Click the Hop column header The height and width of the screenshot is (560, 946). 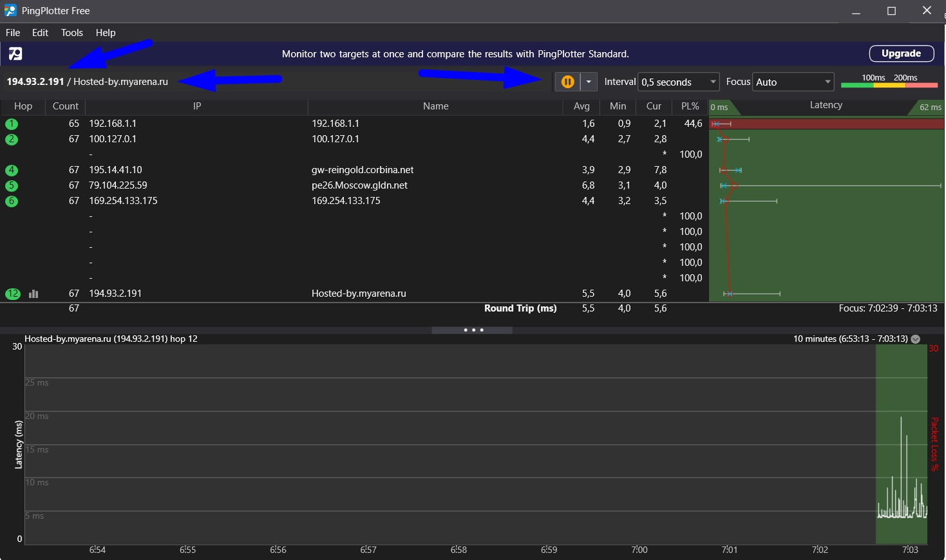(x=23, y=106)
